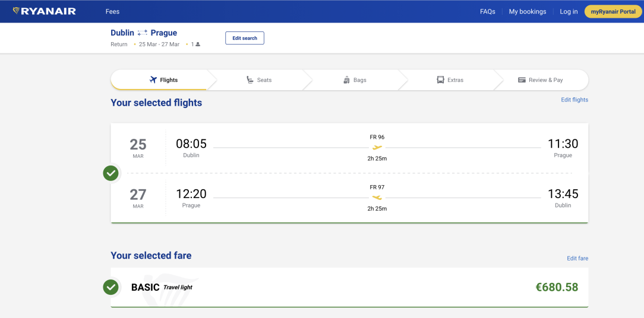Click the credit card Review & Pay icon
This screenshot has height=318, width=644.
point(522,80)
